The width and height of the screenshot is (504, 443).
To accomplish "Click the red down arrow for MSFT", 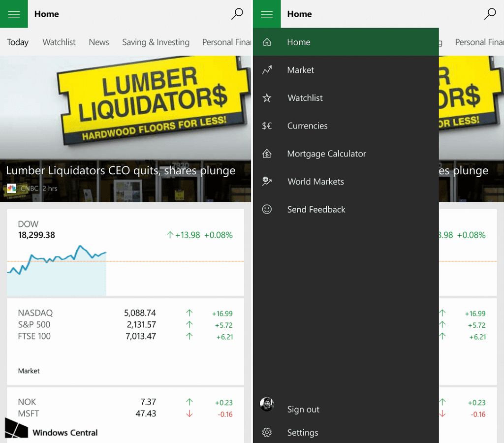I will click(189, 414).
